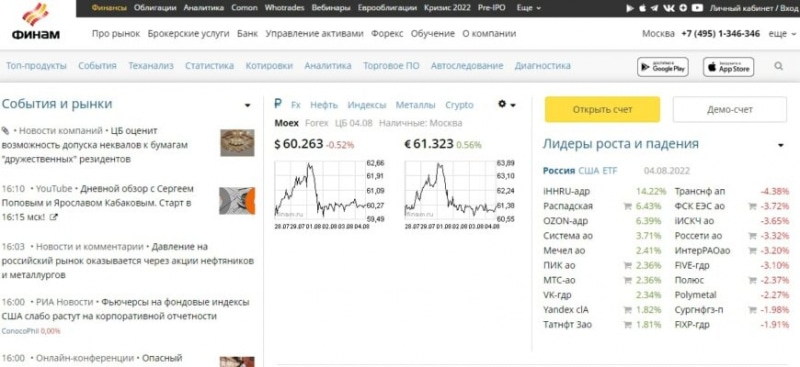Click the Демо-счет button

point(730,110)
